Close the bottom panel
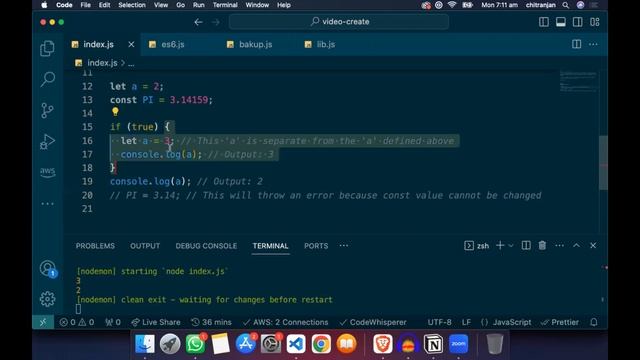Image resolution: width=640 pixels, height=360 pixels. pyautogui.click(x=593, y=245)
